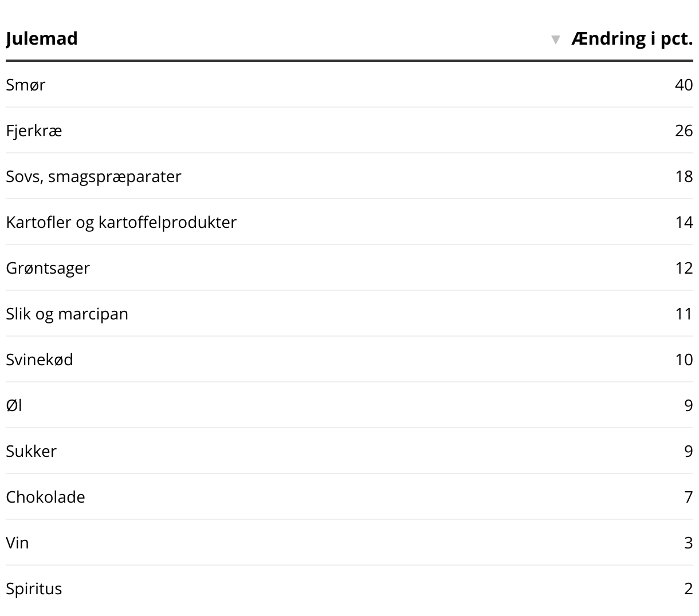The height and width of the screenshot is (616, 699).
Task: Select the Vin row label
Action: (x=17, y=543)
